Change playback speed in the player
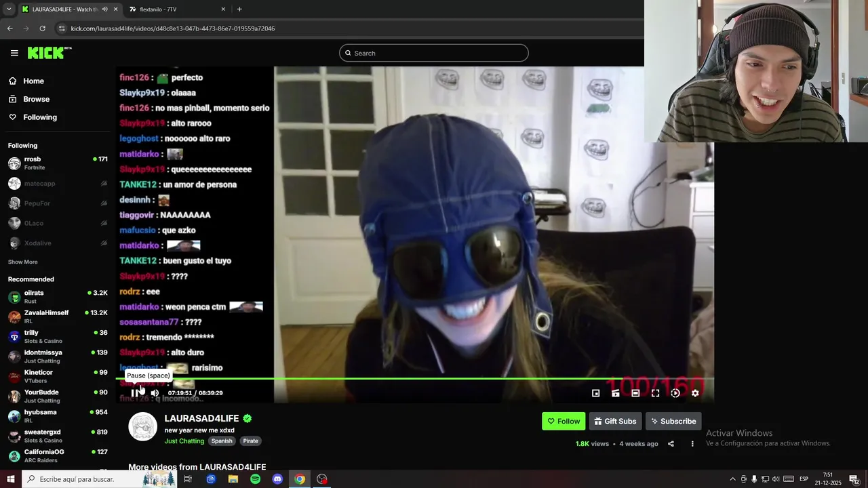Image resolution: width=868 pixels, height=488 pixels. pyautogui.click(x=675, y=392)
